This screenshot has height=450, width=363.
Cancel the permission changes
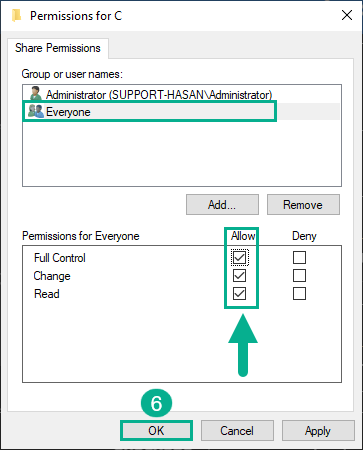(x=237, y=431)
